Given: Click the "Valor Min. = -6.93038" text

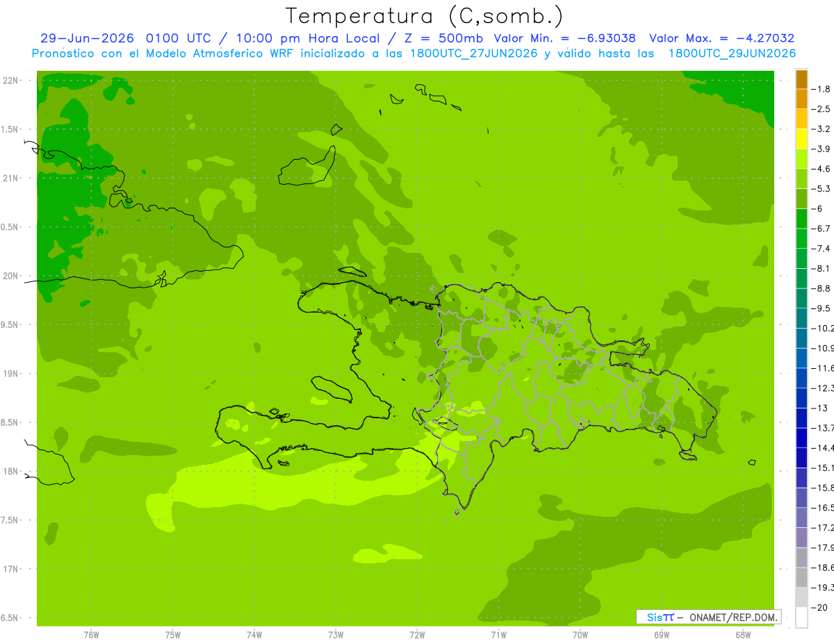Looking at the screenshot, I should coord(564,38).
